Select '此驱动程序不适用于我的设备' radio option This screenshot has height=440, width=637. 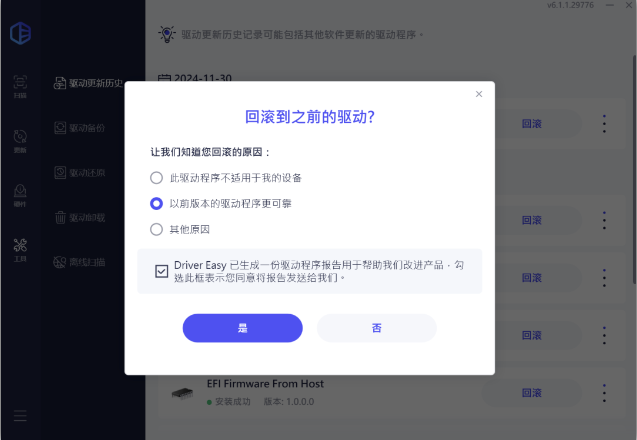[156, 178]
